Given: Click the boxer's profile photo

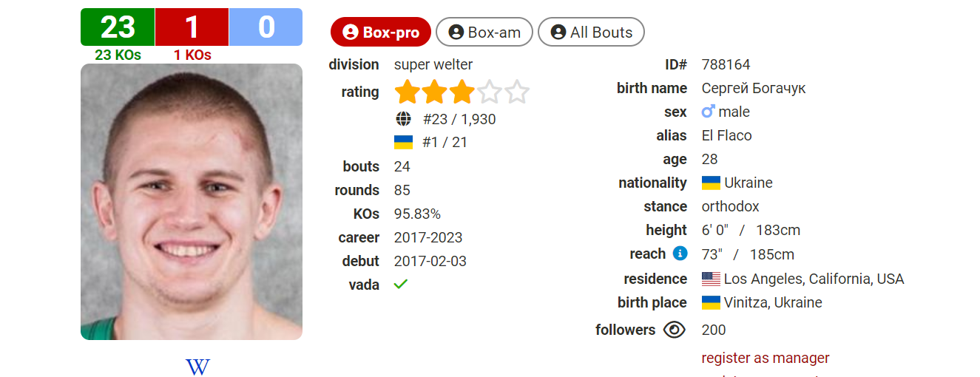Looking at the screenshot, I should (192, 202).
